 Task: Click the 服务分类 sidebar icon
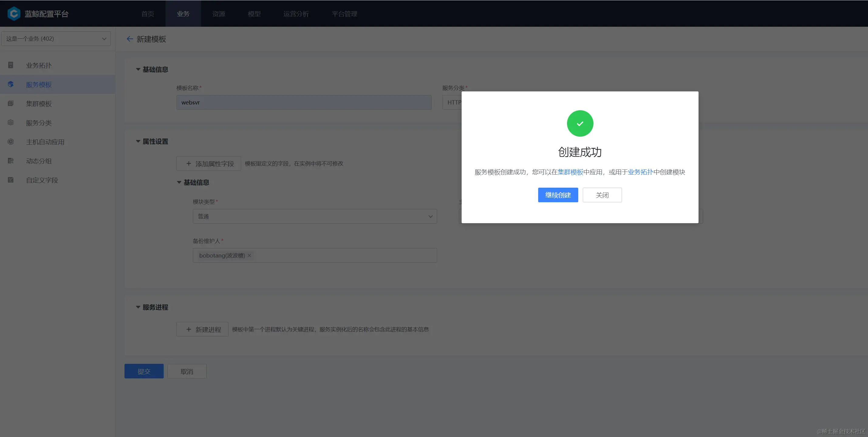pyautogui.click(x=11, y=123)
